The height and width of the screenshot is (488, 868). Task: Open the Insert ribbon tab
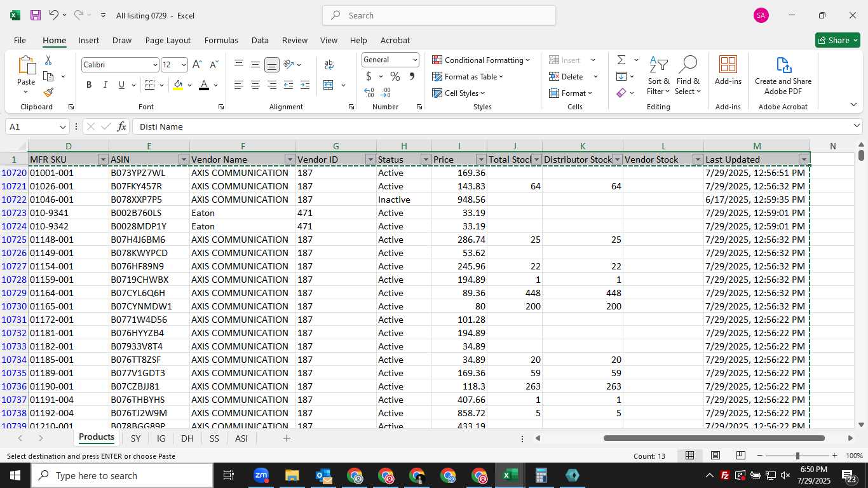point(89,40)
